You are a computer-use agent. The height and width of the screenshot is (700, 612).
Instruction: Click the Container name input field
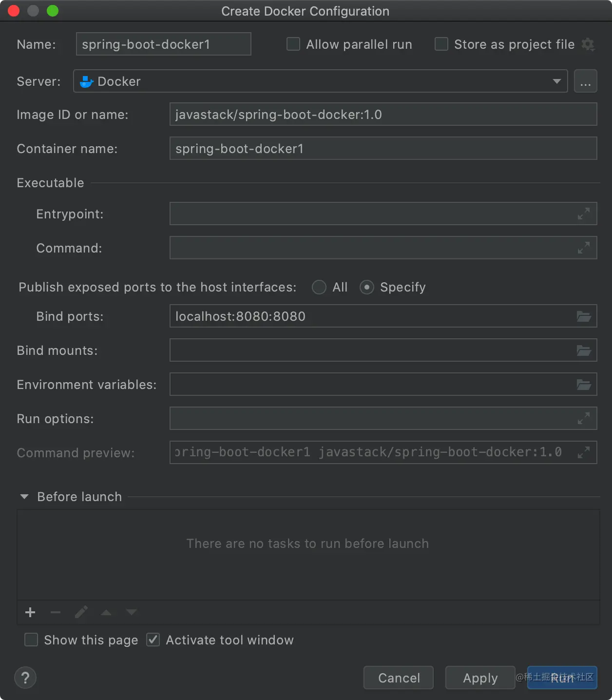pyautogui.click(x=383, y=149)
